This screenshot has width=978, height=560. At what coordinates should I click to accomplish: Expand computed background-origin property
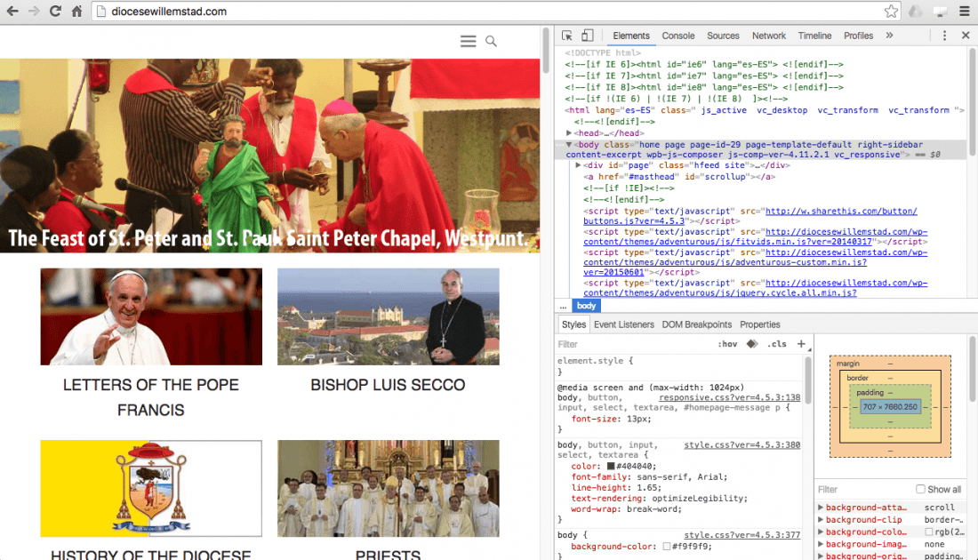(x=821, y=556)
